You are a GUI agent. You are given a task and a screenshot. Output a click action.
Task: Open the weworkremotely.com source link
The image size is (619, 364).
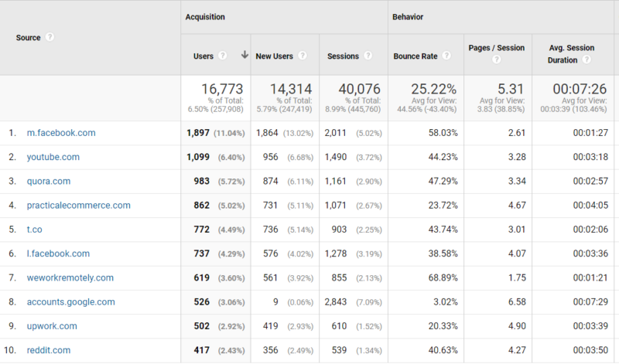click(x=70, y=277)
